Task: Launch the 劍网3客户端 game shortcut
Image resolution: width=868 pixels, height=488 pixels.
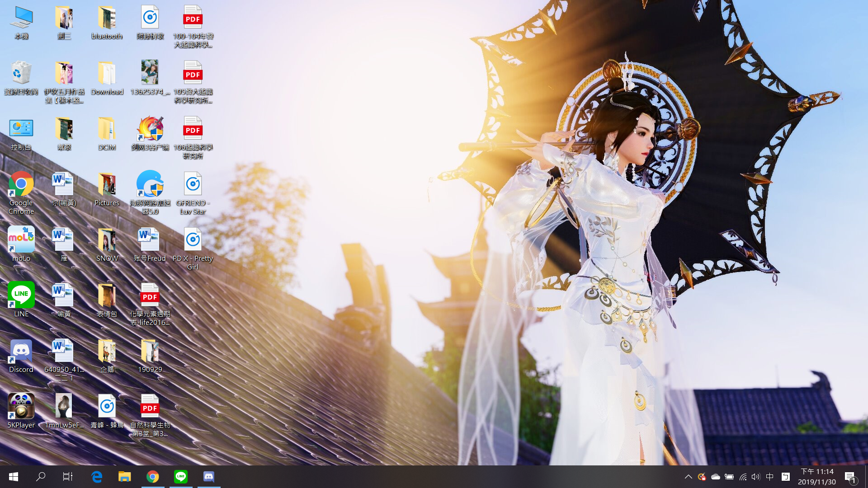Action: (150, 134)
